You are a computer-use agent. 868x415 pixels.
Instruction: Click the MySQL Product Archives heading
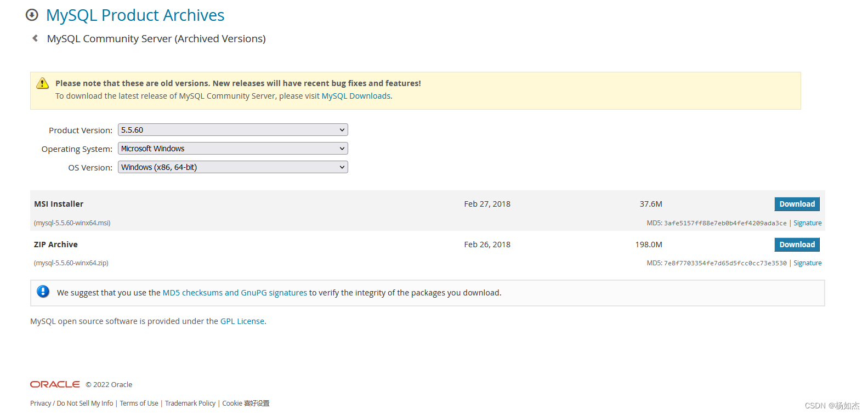(x=135, y=15)
